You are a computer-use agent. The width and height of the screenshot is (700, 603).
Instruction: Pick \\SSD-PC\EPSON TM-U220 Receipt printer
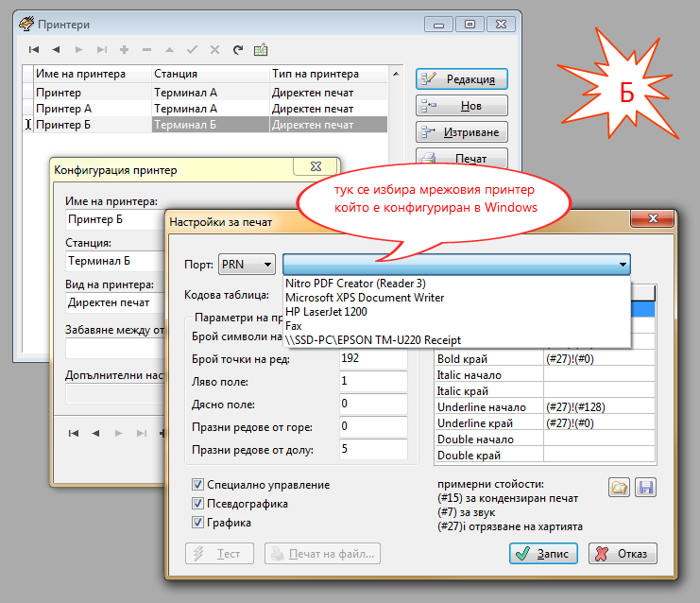click(373, 339)
